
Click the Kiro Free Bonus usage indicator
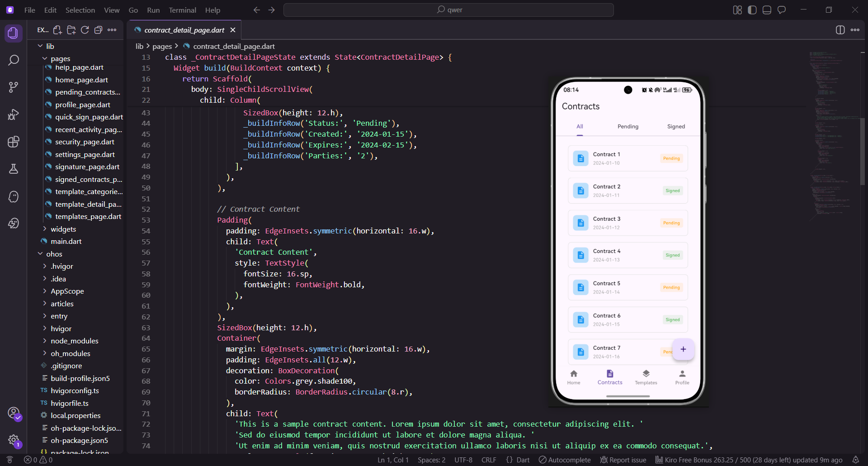tap(749, 460)
